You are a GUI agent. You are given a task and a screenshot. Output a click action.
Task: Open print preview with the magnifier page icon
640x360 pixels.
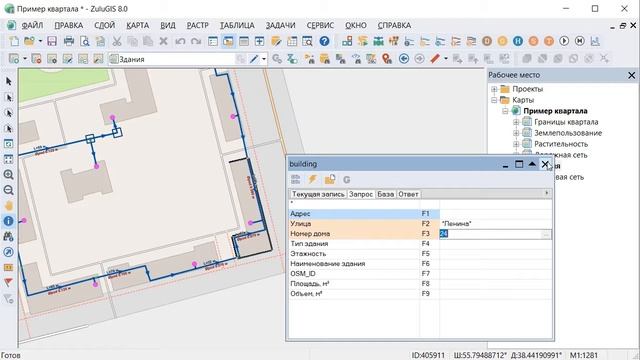pyautogui.click(x=84, y=41)
